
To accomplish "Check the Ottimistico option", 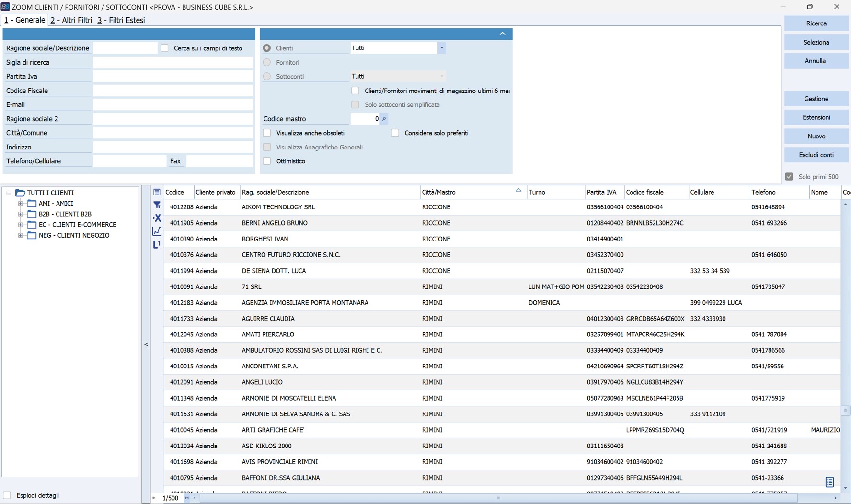I will pyautogui.click(x=267, y=161).
